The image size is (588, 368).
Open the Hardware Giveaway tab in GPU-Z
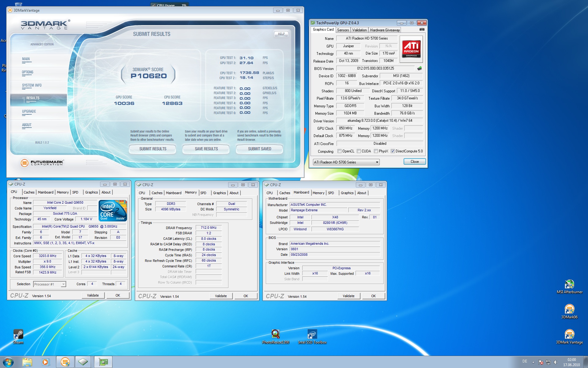(x=385, y=30)
